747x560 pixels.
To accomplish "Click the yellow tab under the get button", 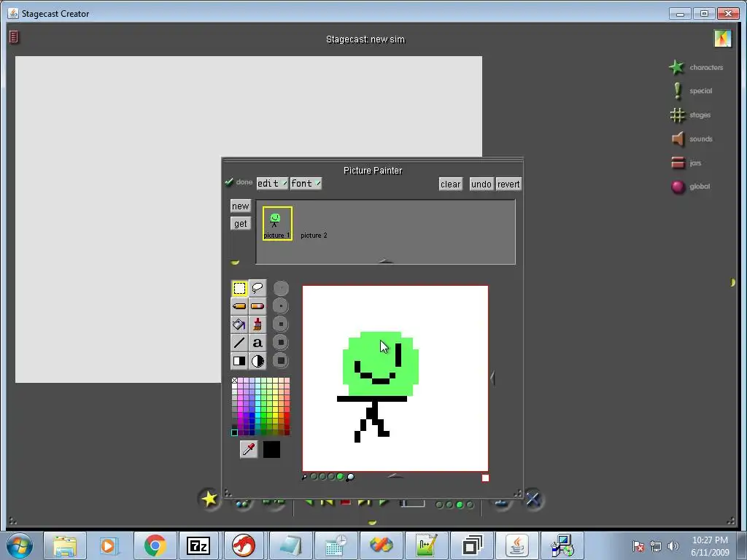I will click(x=235, y=262).
